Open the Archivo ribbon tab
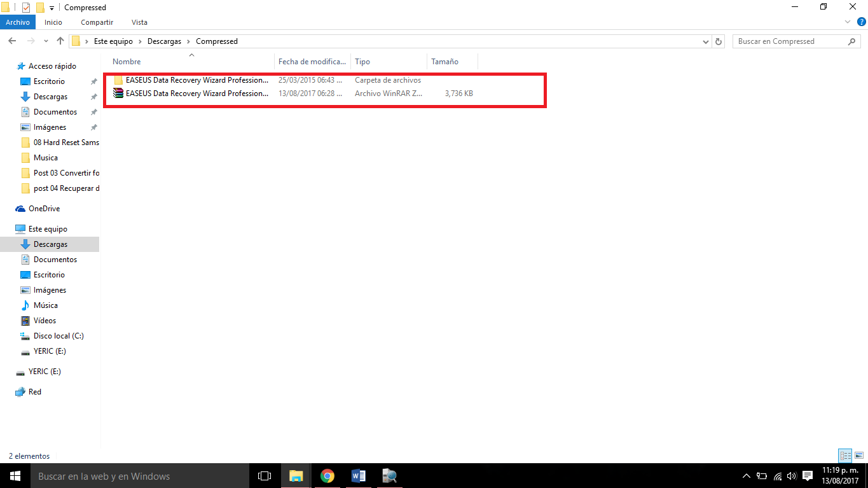This screenshot has height=488, width=868. [18, 22]
